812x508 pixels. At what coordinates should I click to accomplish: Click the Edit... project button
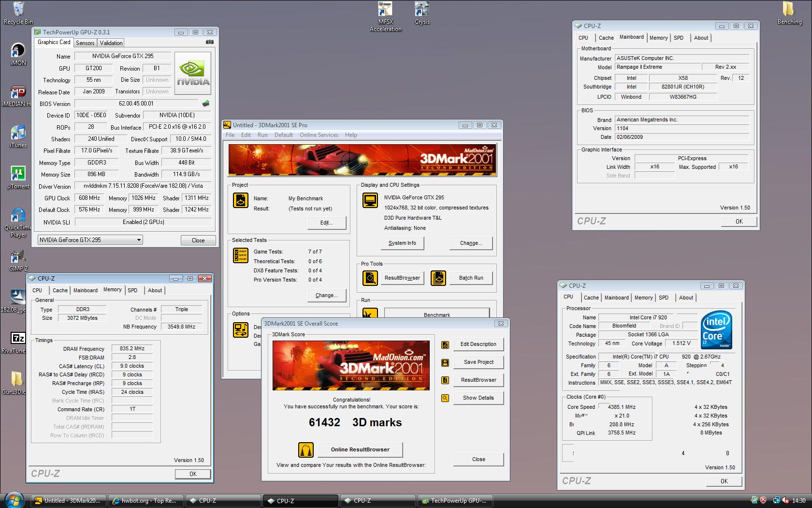click(x=327, y=223)
